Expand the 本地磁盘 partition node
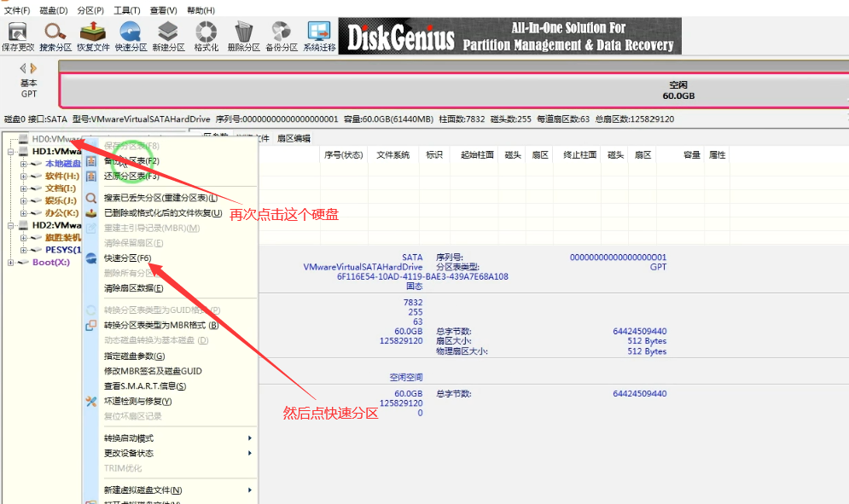 pos(23,164)
